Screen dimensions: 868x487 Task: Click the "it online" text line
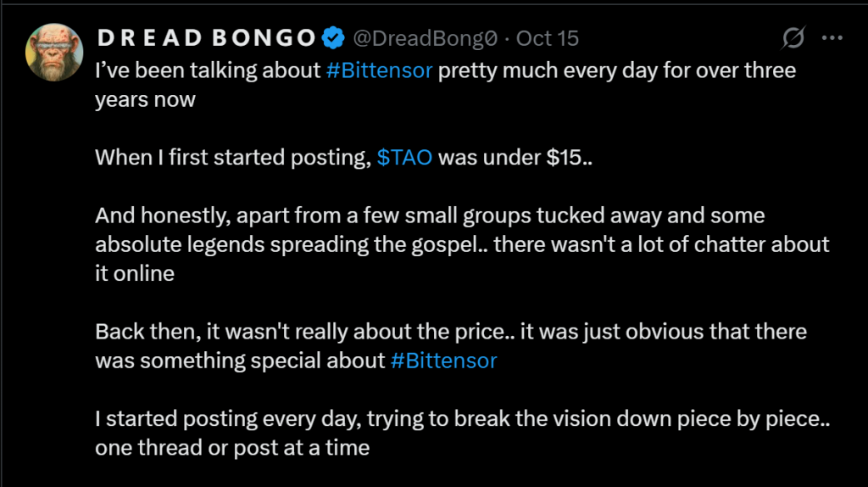tap(135, 274)
